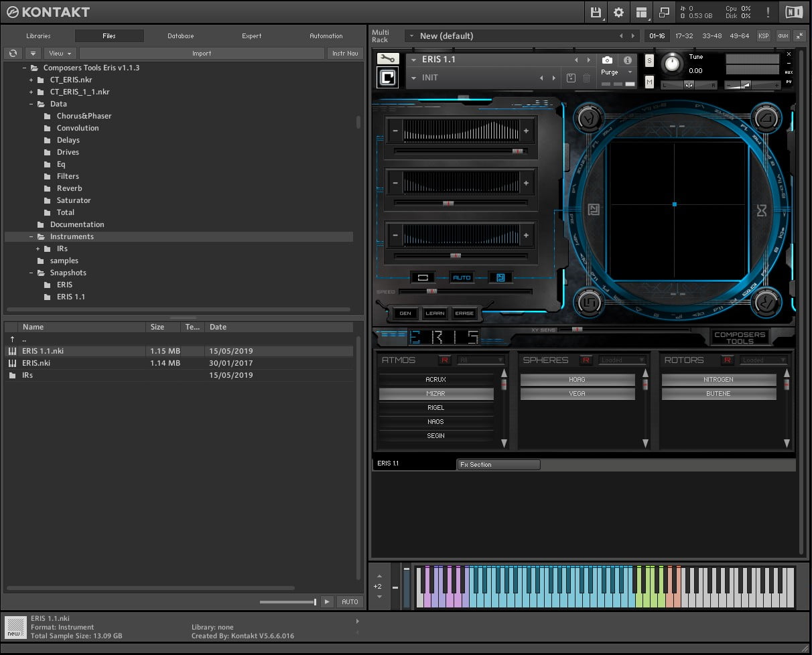Collapse the Snapshots folder
This screenshot has width=812, height=655.
(x=31, y=273)
